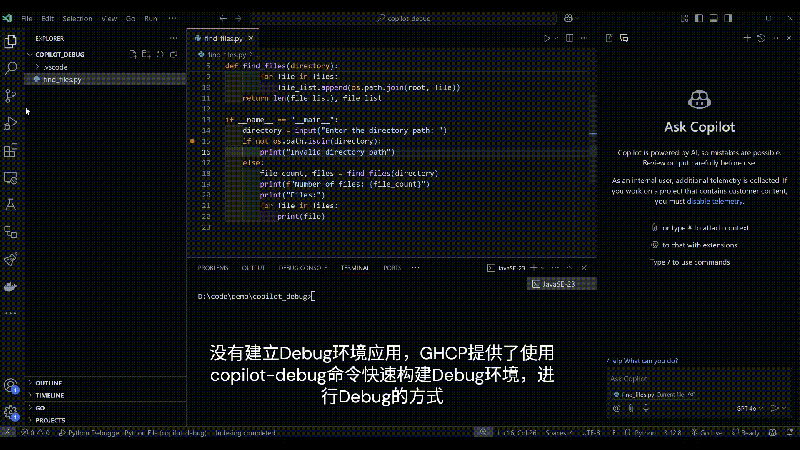Select find_files.py in Explorer tree
Image resolution: width=800 pixels, height=450 pixels.
tap(105, 80)
